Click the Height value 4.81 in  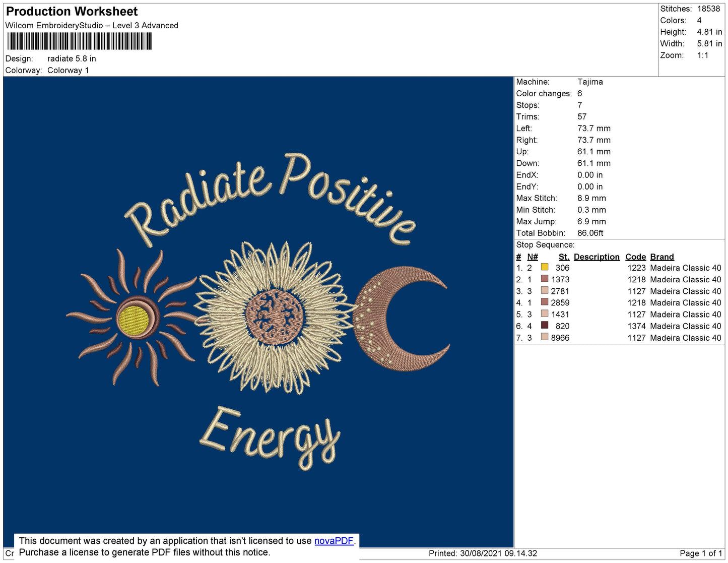[709, 32]
